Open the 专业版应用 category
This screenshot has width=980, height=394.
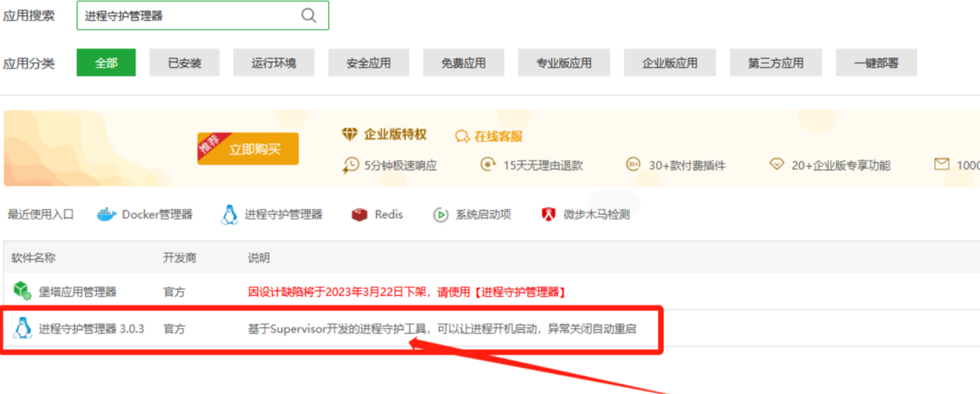(x=564, y=63)
